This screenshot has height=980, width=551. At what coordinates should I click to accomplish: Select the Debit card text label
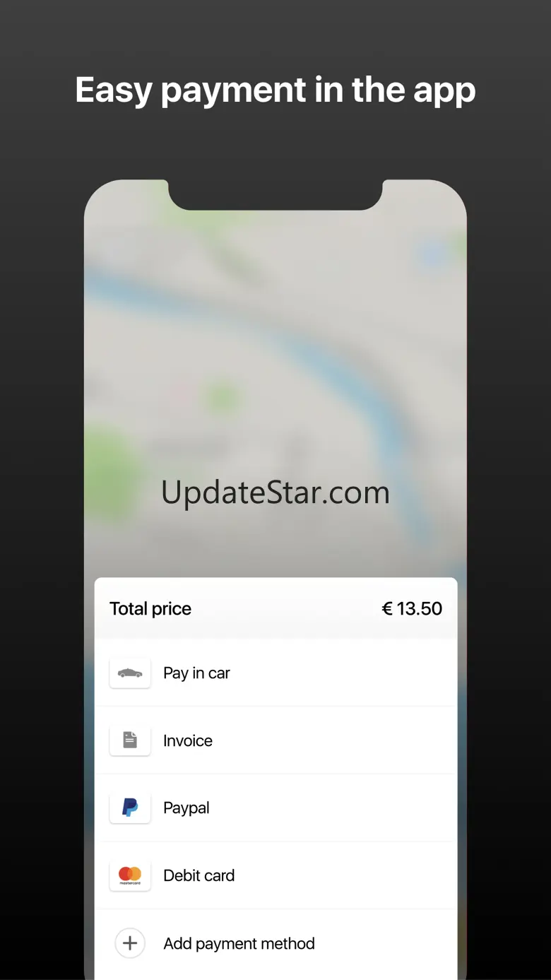pos(199,875)
